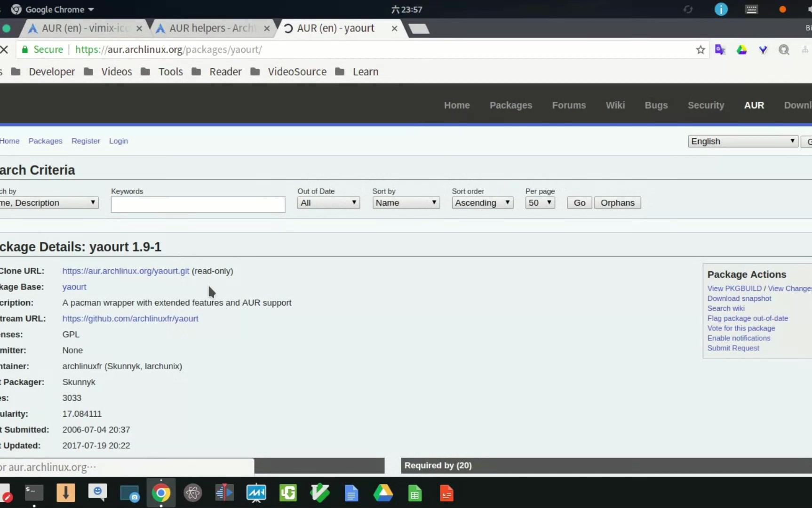Image resolution: width=812 pixels, height=508 pixels.
Task: Open Forums in the Arch navbar
Action: point(569,105)
